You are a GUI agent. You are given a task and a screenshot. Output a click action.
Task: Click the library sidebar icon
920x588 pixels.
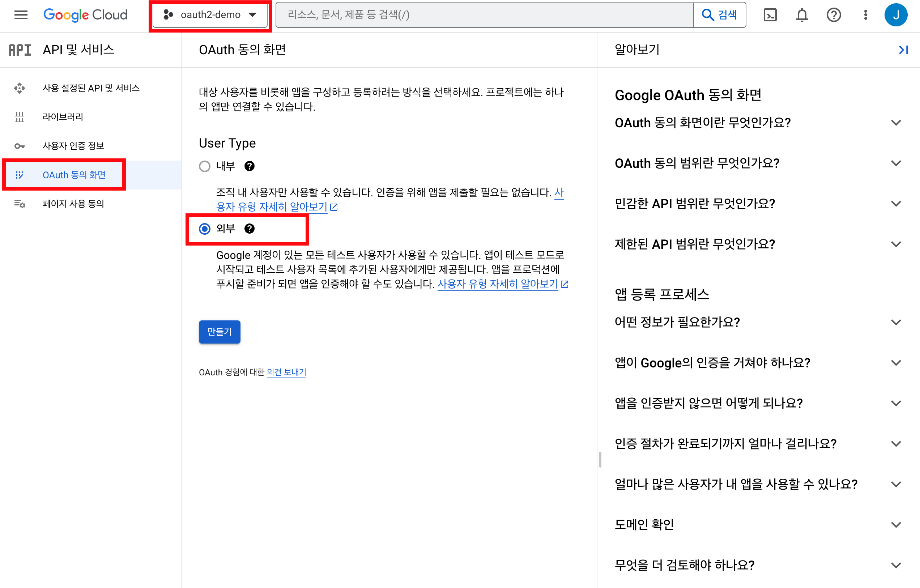(x=20, y=117)
